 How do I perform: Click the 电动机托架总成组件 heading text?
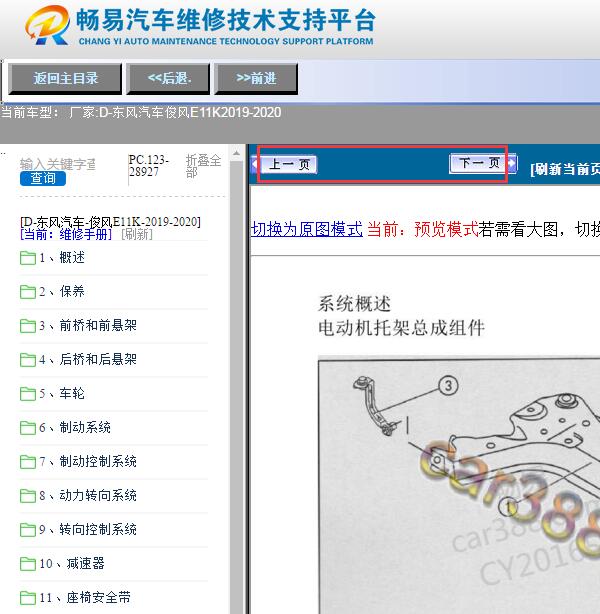(x=401, y=328)
